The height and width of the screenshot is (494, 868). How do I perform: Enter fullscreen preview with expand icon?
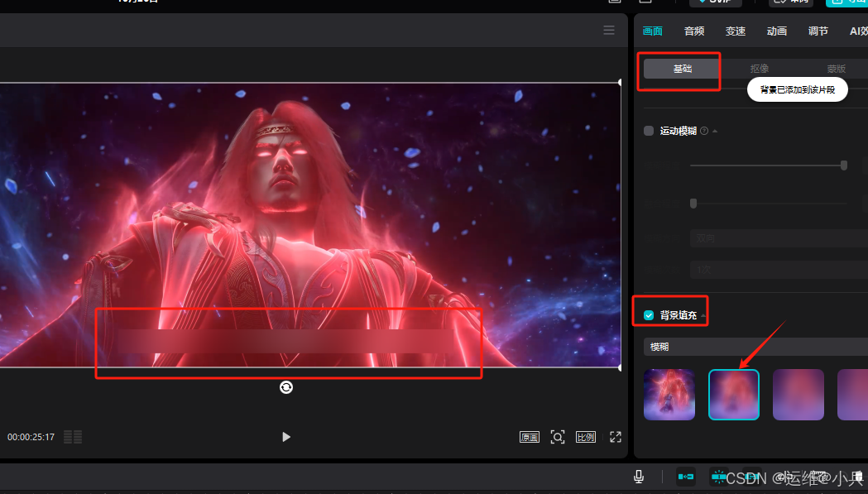click(x=616, y=437)
